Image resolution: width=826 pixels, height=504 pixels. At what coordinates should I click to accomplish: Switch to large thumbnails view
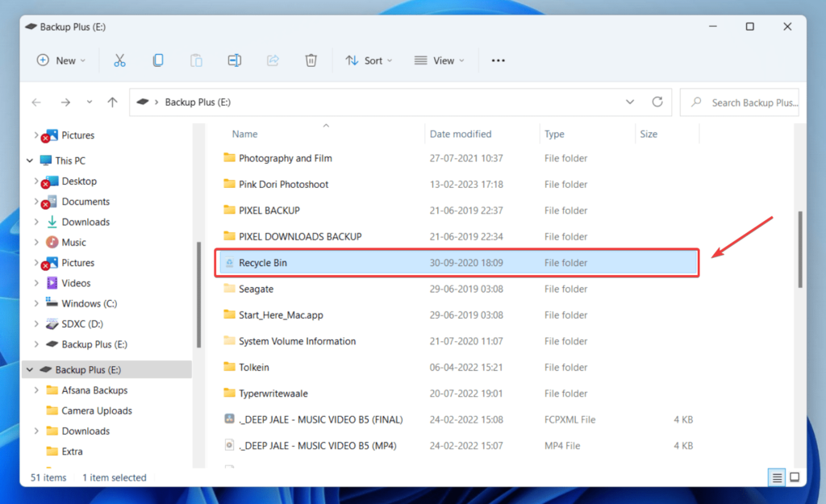tap(795, 477)
